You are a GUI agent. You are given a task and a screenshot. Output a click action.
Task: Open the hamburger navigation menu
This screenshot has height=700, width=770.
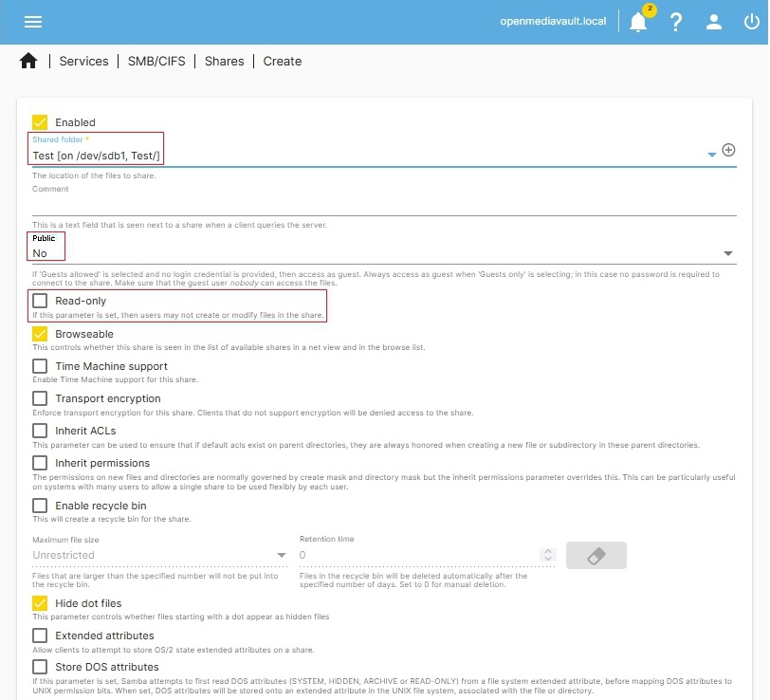click(x=33, y=22)
